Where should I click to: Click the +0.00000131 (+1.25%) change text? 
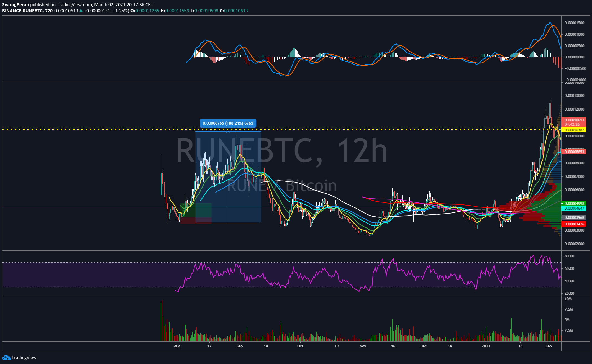pyautogui.click(x=106, y=11)
